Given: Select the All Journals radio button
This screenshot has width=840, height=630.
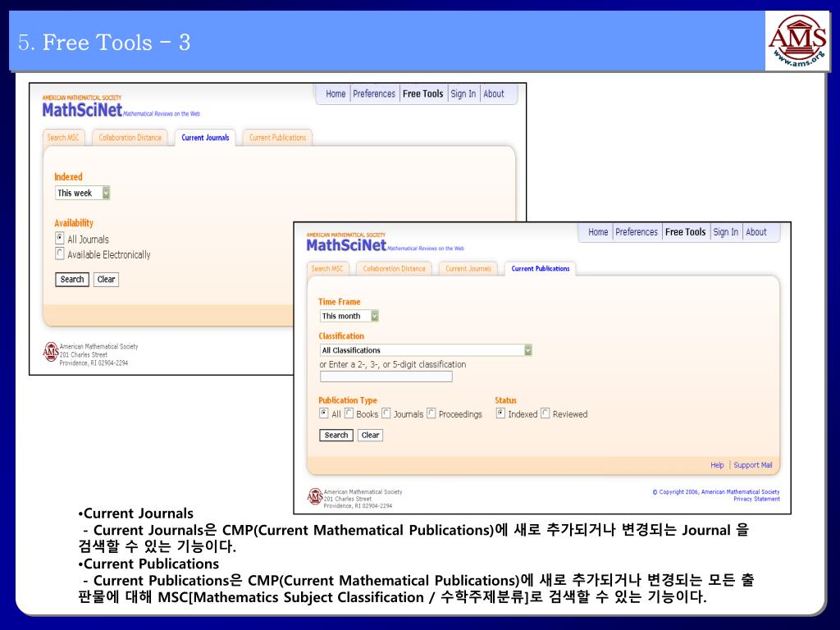Looking at the screenshot, I should [59, 238].
